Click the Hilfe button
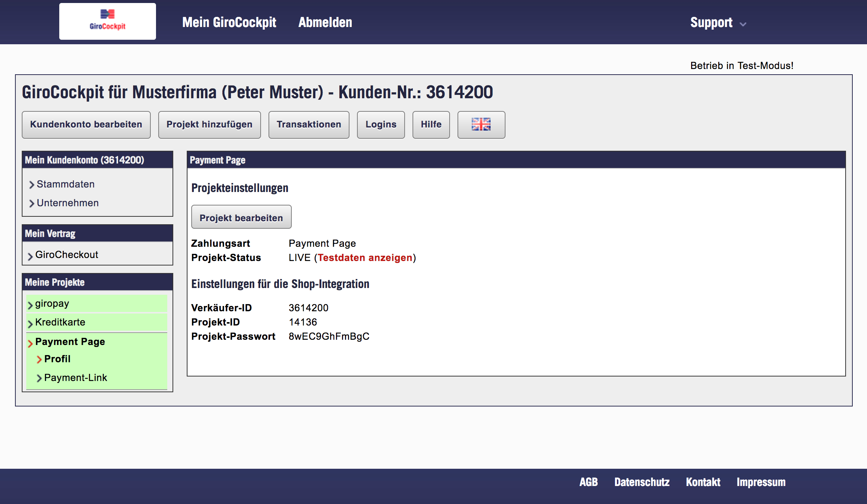 coord(431,124)
